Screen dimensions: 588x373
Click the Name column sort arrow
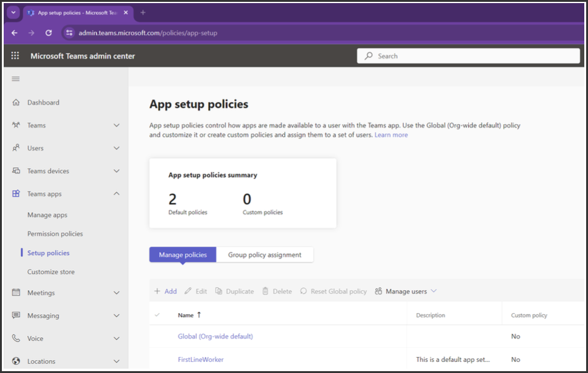[199, 315]
